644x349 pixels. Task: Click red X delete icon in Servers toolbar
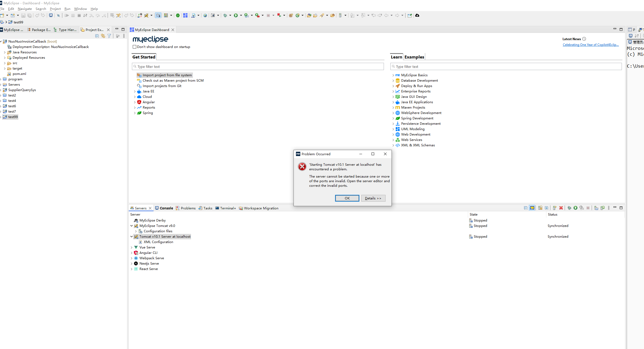coord(561,208)
